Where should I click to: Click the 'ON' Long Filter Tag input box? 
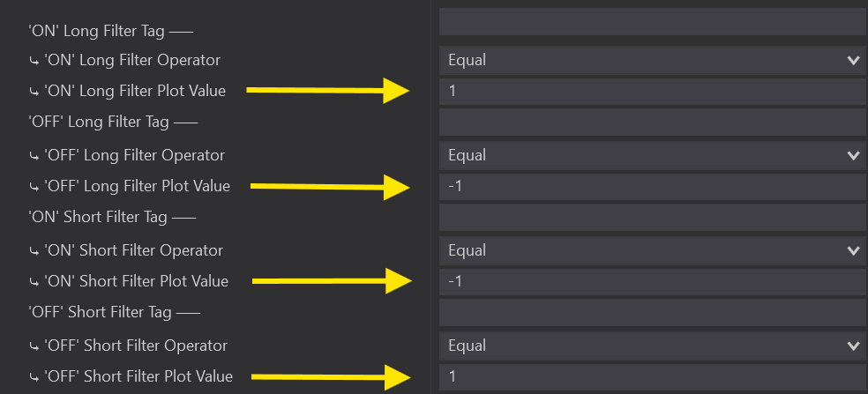pyautogui.click(x=653, y=22)
